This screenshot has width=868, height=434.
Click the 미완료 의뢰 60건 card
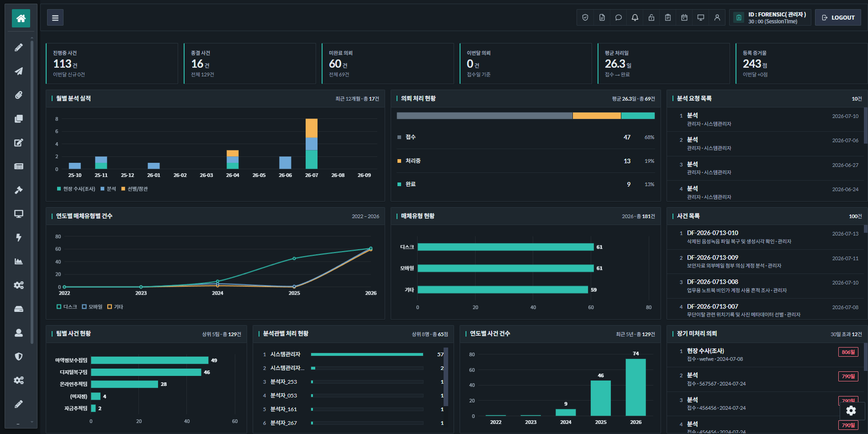pos(388,64)
